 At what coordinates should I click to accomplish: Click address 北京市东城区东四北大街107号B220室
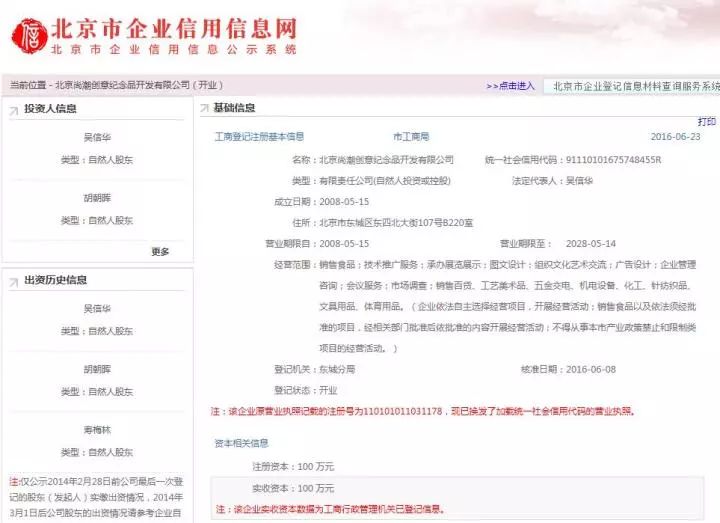click(396, 223)
